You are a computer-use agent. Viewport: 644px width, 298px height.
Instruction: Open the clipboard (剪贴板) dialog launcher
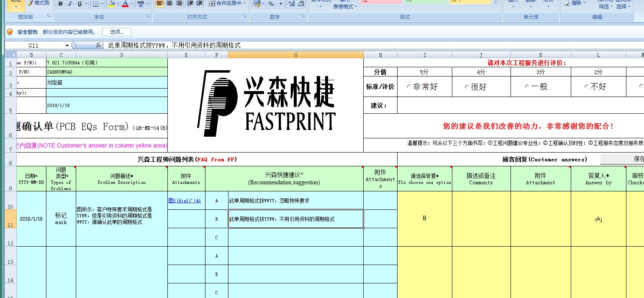[x=49, y=17]
